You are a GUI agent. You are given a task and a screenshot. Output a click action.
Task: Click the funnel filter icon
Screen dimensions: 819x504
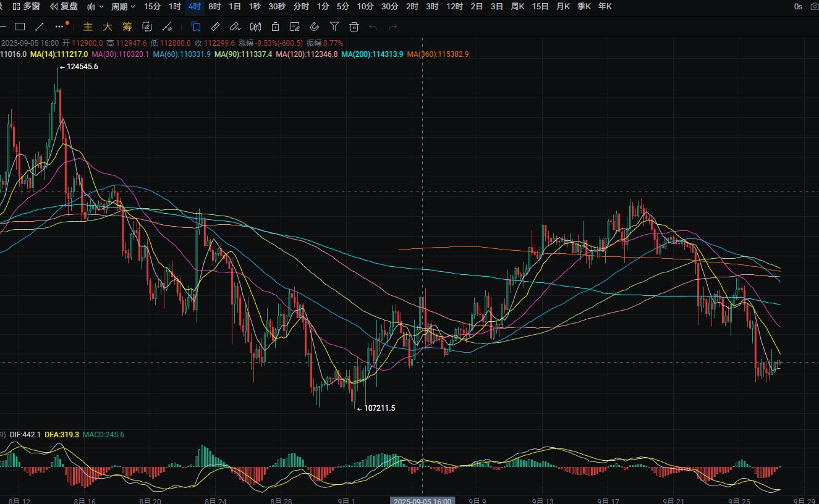pos(334,27)
